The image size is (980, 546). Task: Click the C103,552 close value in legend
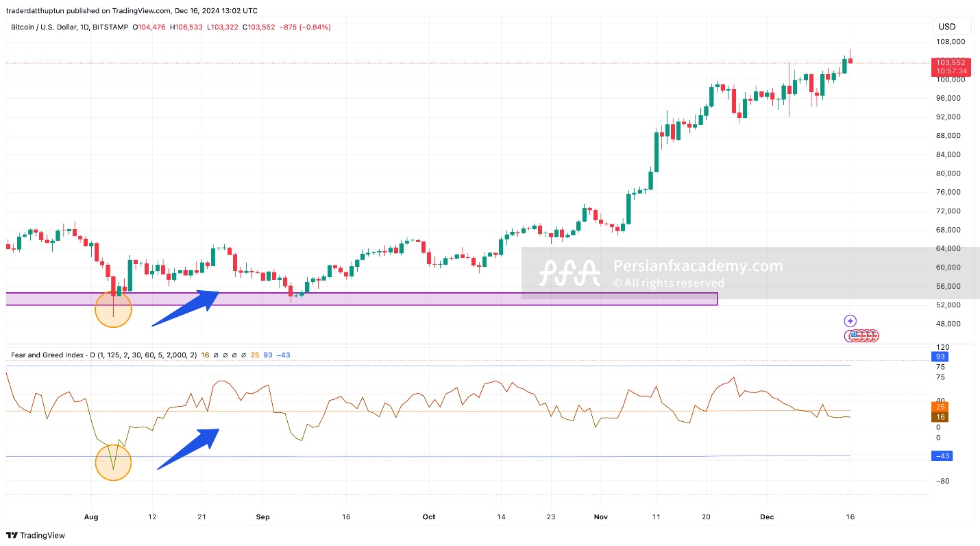point(259,27)
